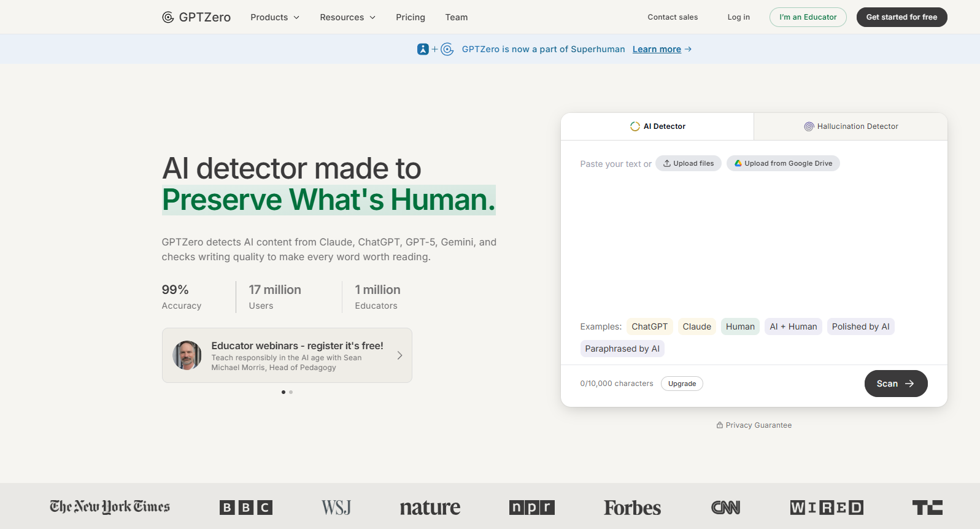Open the Educator webinars card chevron
980x529 pixels.
click(x=399, y=355)
